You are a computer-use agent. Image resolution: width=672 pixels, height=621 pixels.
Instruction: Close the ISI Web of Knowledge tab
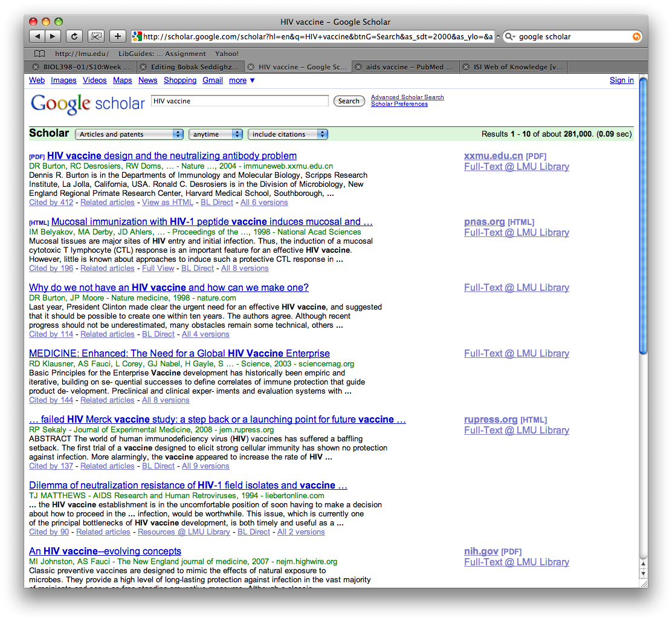pyautogui.click(x=466, y=67)
